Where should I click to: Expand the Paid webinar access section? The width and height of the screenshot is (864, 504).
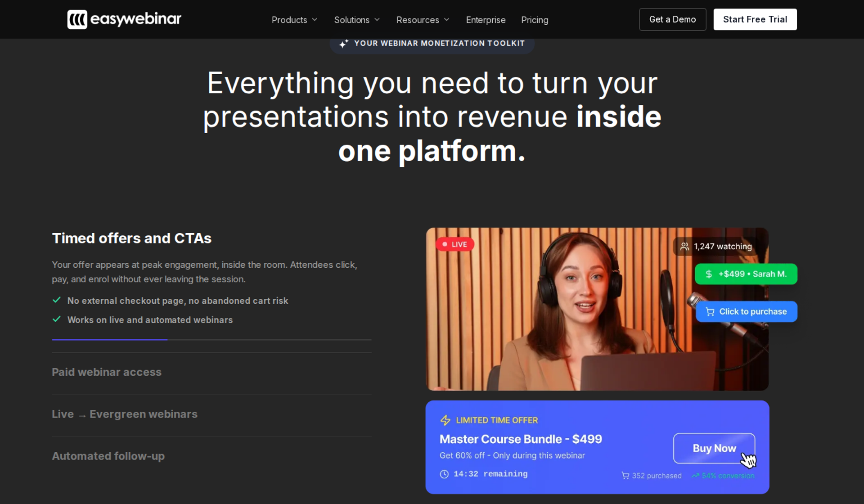click(x=211, y=373)
